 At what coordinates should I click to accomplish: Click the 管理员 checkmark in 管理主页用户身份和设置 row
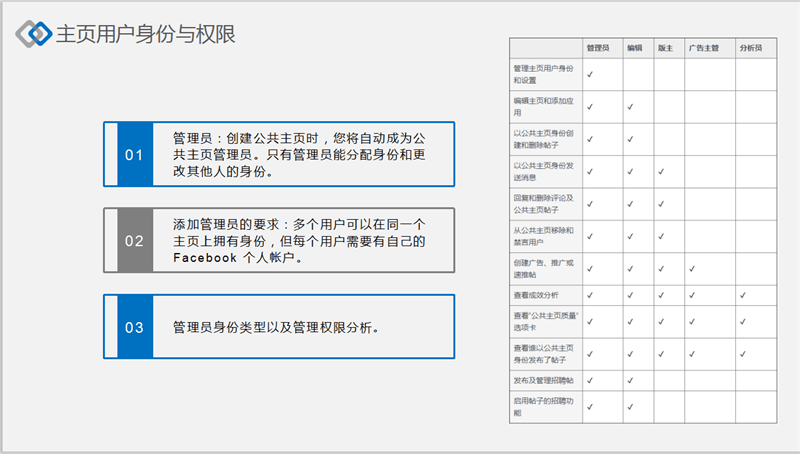pos(590,74)
